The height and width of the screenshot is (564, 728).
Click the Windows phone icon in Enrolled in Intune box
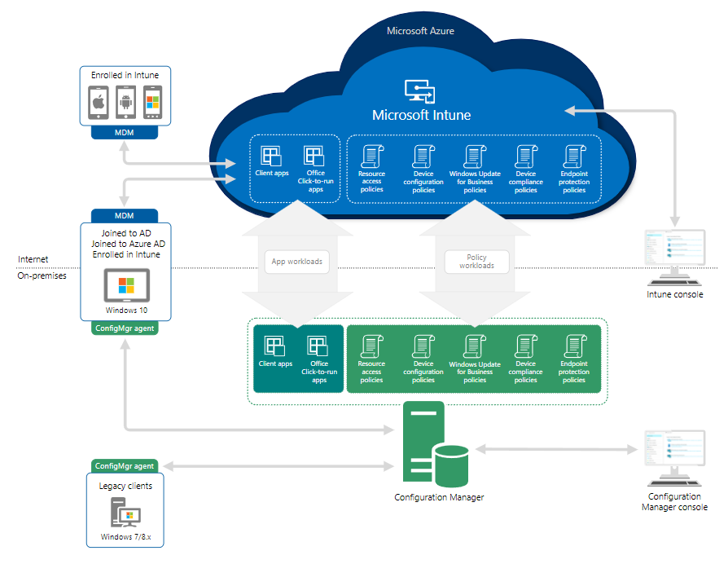(153, 102)
